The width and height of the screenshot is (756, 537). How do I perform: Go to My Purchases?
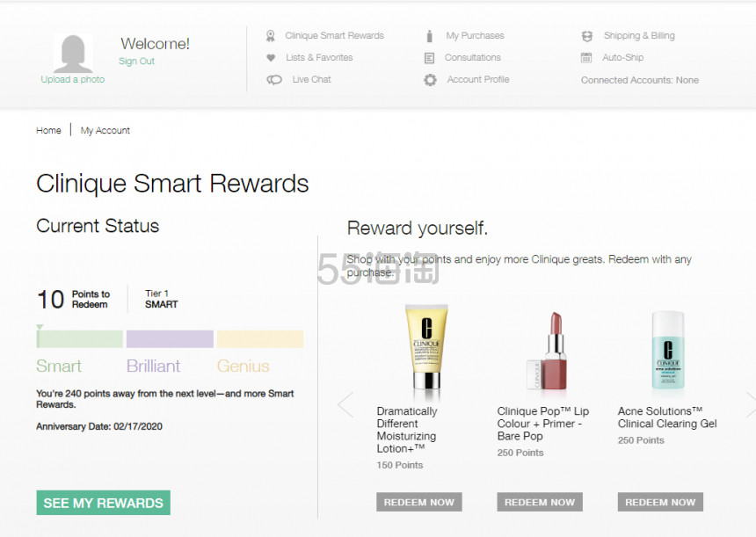click(x=475, y=36)
